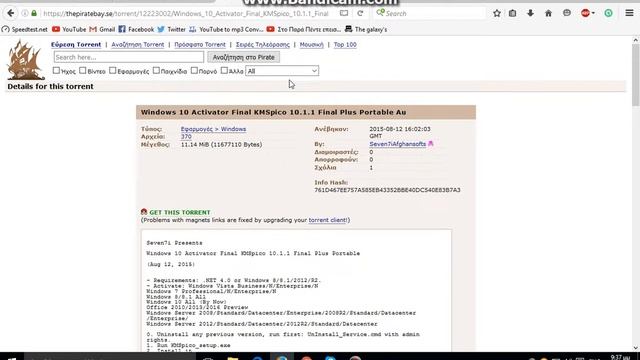The image size is (640, 360).
Task: Open the Facebook bookmark
Action: tap(136, 29)
